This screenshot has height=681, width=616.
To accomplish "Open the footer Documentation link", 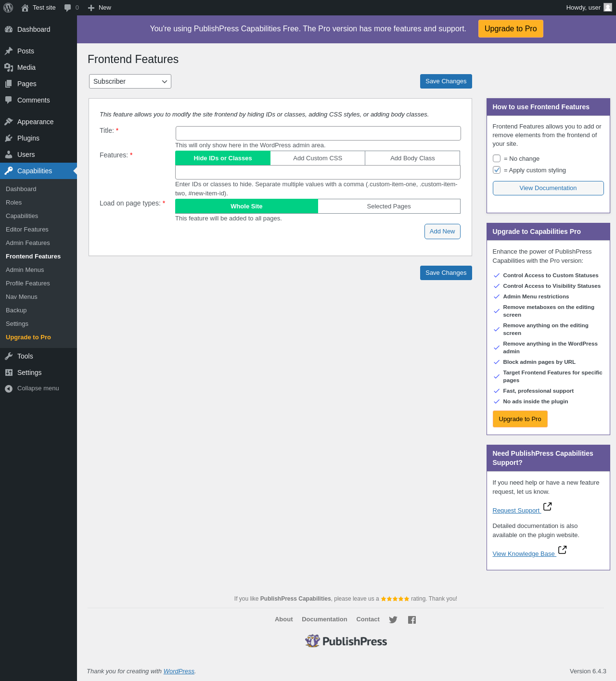I will click(x=324, y=619).
